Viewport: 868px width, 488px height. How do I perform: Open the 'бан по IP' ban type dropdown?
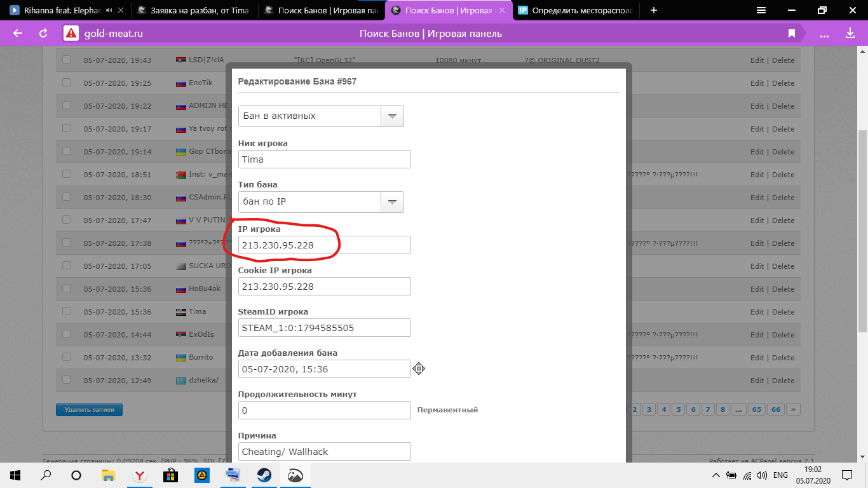321,201
